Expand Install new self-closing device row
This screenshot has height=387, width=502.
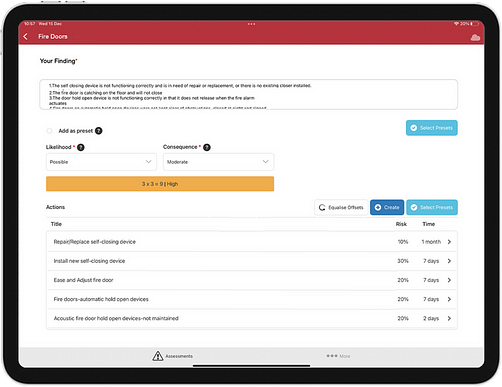point(252,261)
